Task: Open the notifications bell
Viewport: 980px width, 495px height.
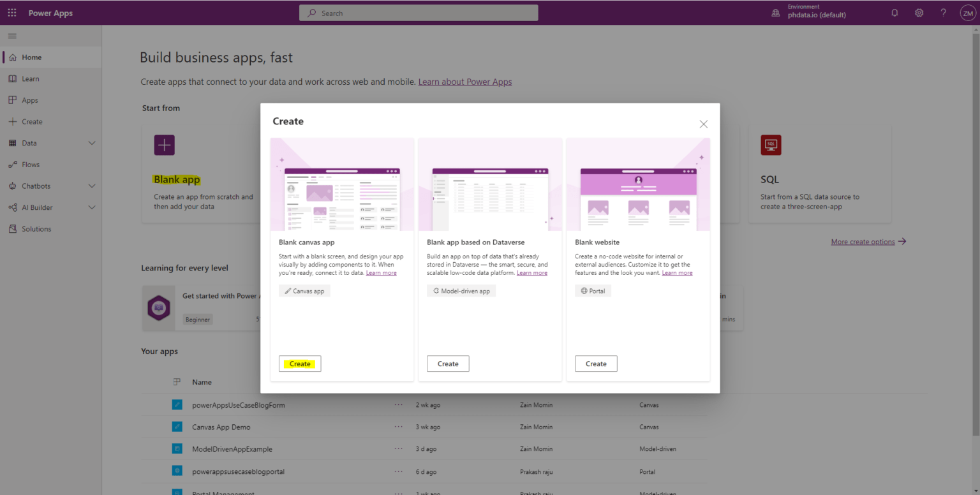Action: 894,12
